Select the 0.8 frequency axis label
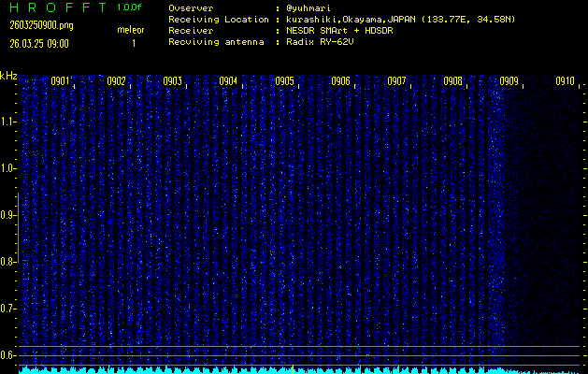588x374 pixels. click(8, 262)
